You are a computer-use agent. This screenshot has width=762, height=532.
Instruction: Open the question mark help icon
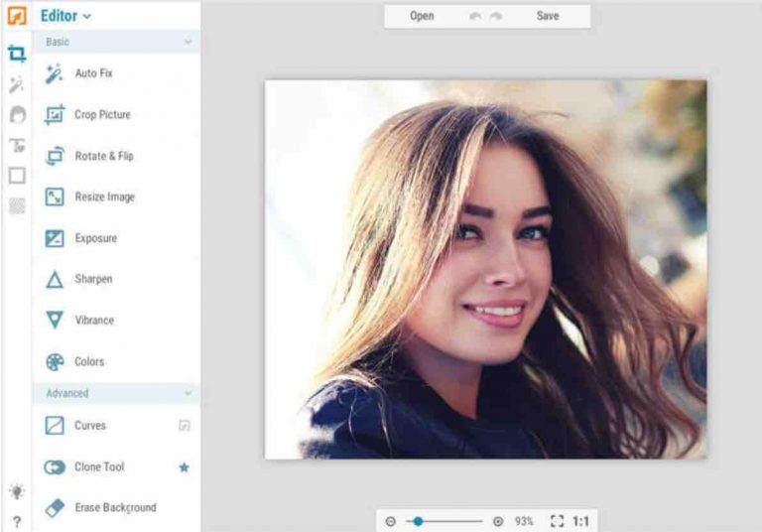point(17,522)
